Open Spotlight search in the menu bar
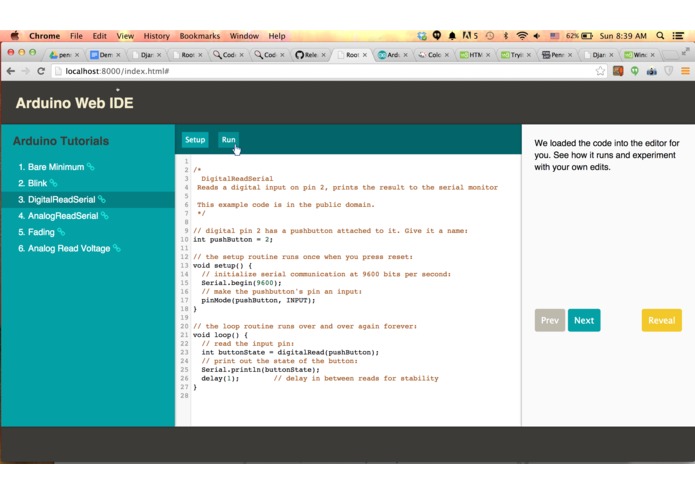695x494 pixels. point(660,35)
